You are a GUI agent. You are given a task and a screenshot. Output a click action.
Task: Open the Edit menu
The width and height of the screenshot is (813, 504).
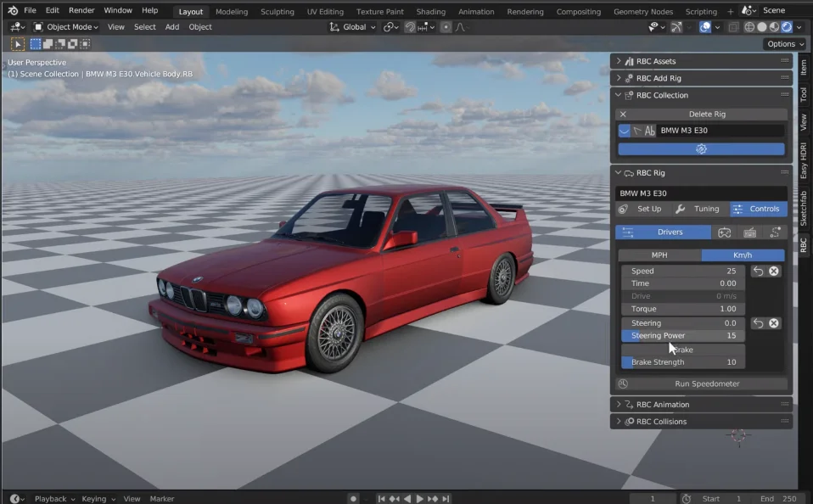click(53, 10)
